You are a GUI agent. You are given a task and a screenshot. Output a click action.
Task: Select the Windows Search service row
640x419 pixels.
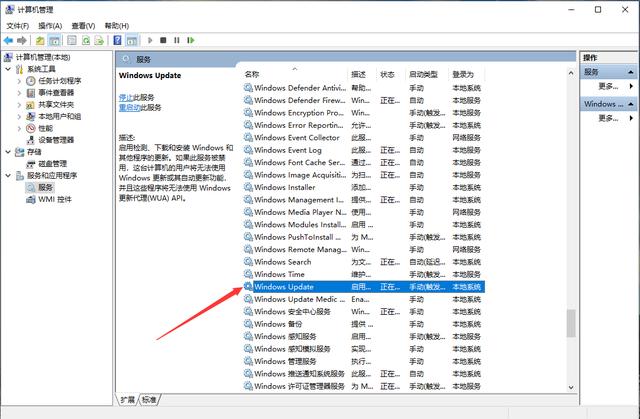(x=364, y=262)
